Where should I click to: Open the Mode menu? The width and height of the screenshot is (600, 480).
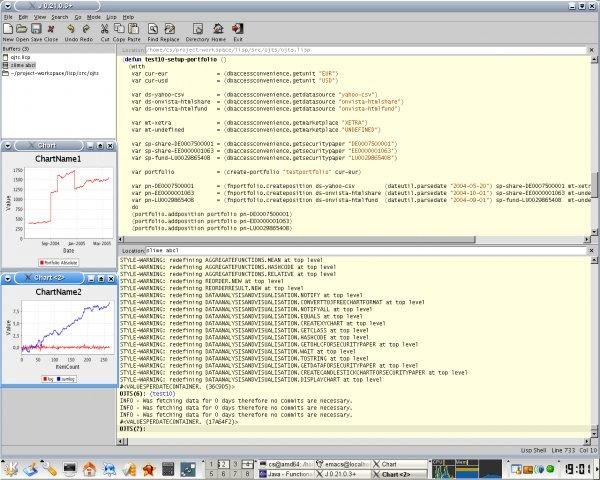94,17
